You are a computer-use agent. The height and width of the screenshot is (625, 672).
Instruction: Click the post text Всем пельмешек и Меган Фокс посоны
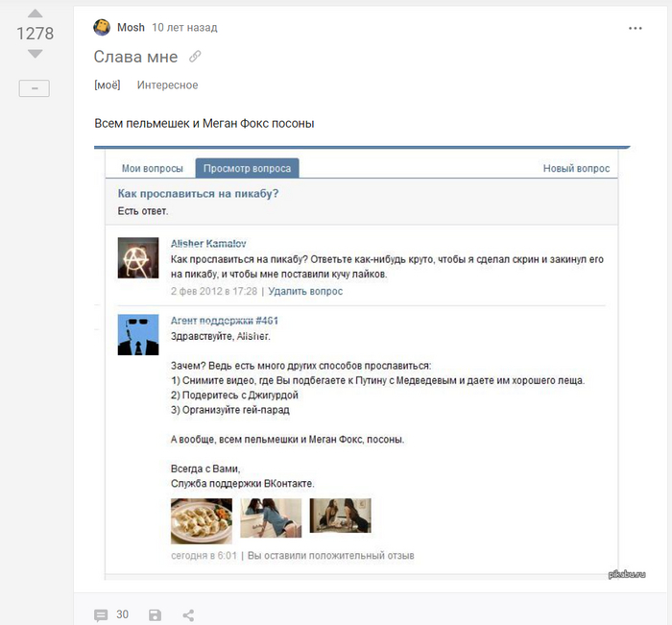(204, 124)
